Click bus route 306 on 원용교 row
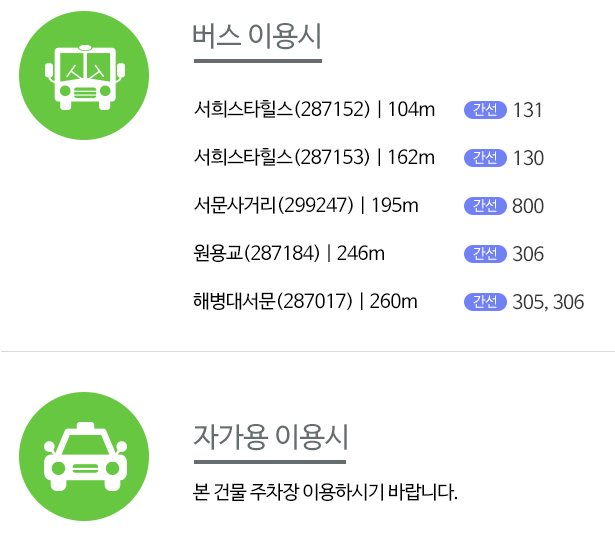 coord(528,254)
